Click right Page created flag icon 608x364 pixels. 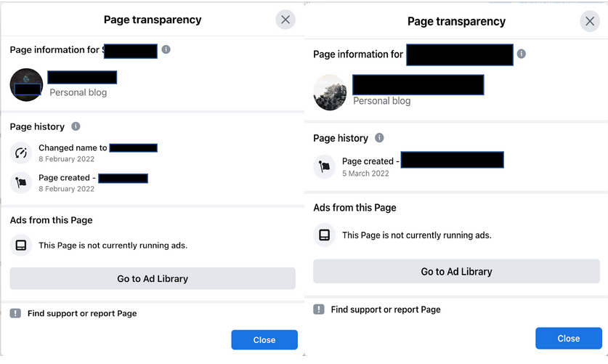point(325,166)
